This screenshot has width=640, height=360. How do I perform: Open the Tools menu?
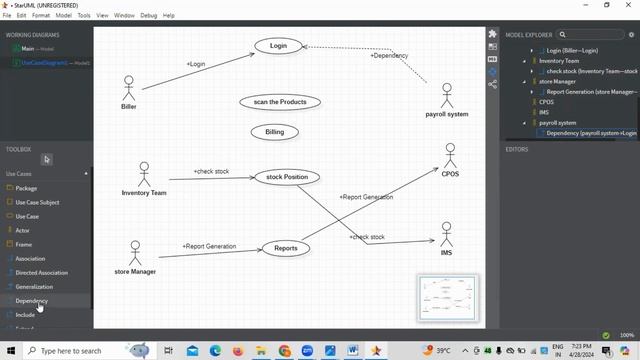point(84,16)
